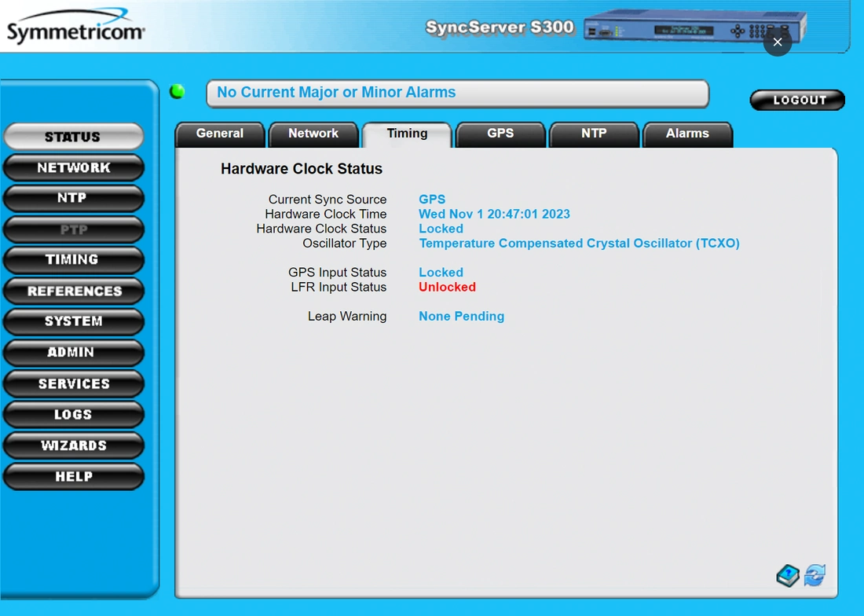Screen dimensions: 864x616
Task: Click the Wed Nov 1 20:47:01 2023 time value
Action: [x=494, y=214]
